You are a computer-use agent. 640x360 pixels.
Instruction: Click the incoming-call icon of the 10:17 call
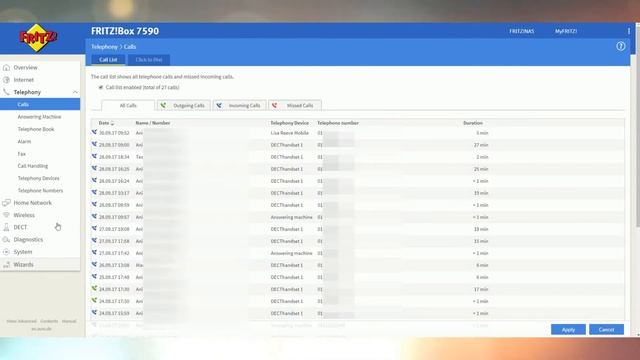coord(94,192)
